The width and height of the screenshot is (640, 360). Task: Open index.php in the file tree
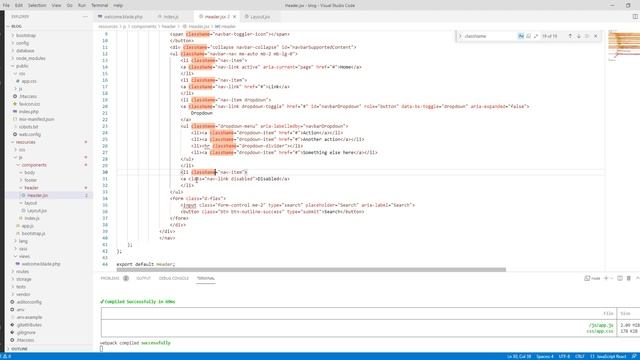(x=29, y=111)
